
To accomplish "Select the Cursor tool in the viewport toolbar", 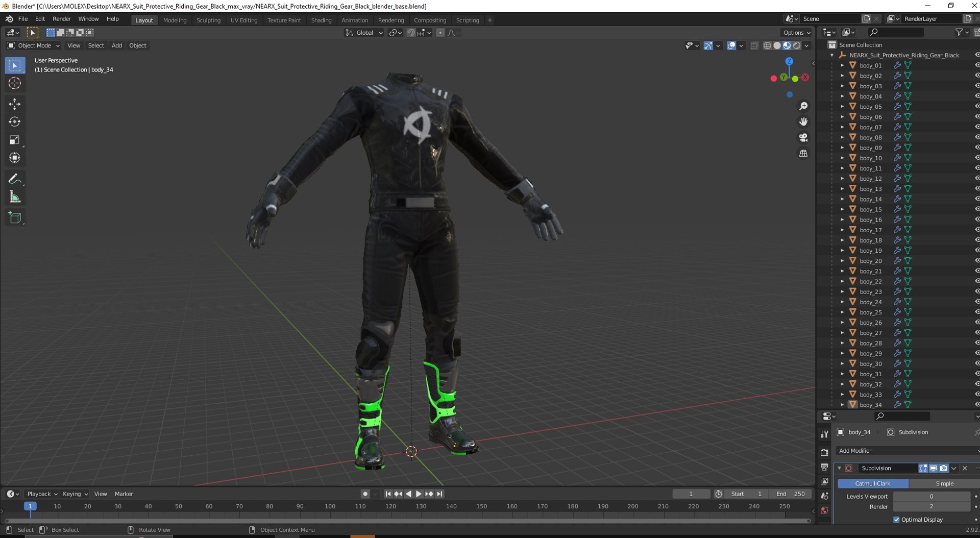I will [x=14, y=83].
